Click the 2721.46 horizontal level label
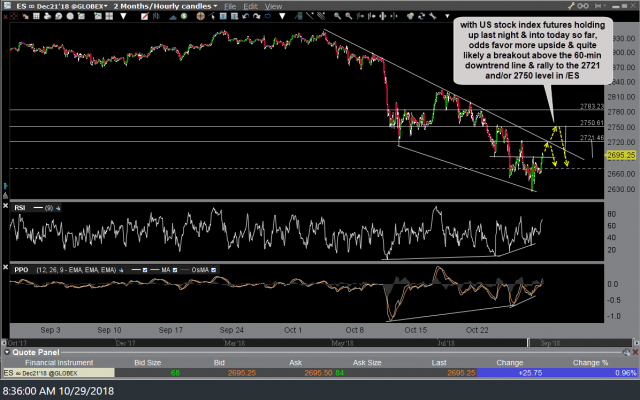Image resolution: width=640 pixels, height=400 pixels. 592,138
